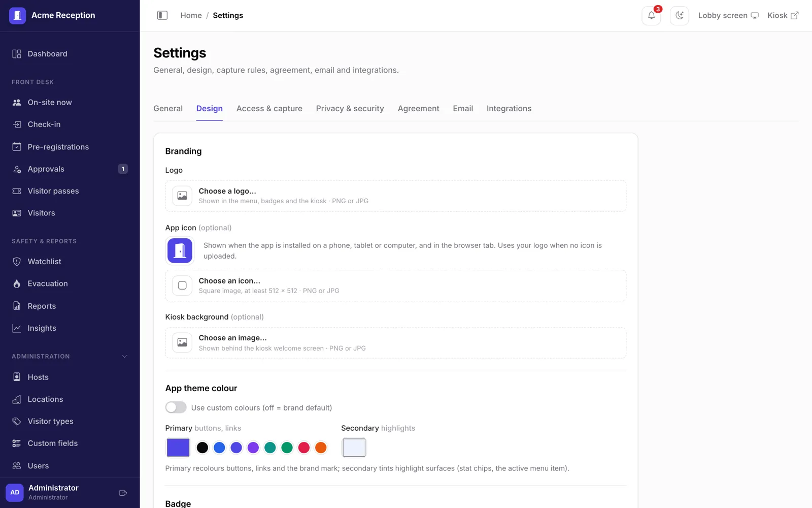Click Choose an image for kiosk background

[396, 343]
